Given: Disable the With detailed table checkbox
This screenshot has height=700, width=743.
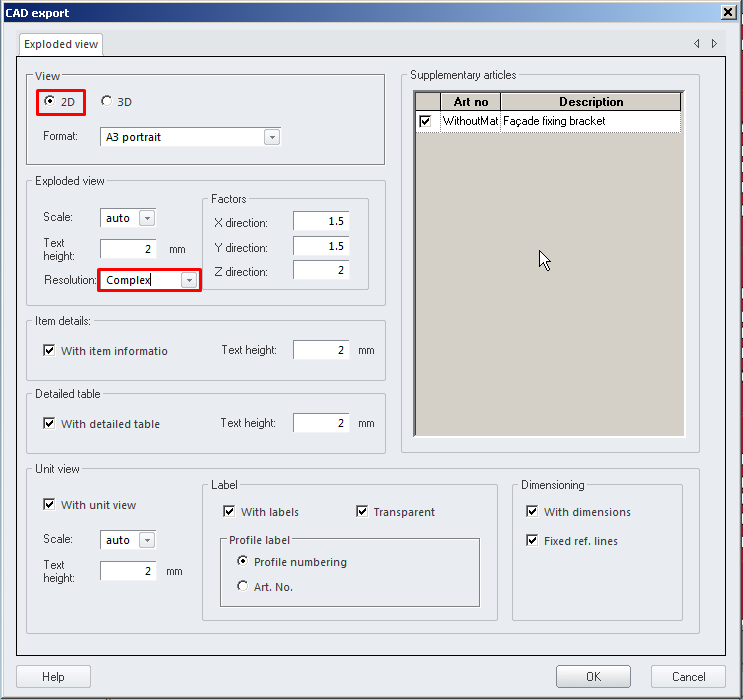Looking at the screenshot, I should coord(49,424).
